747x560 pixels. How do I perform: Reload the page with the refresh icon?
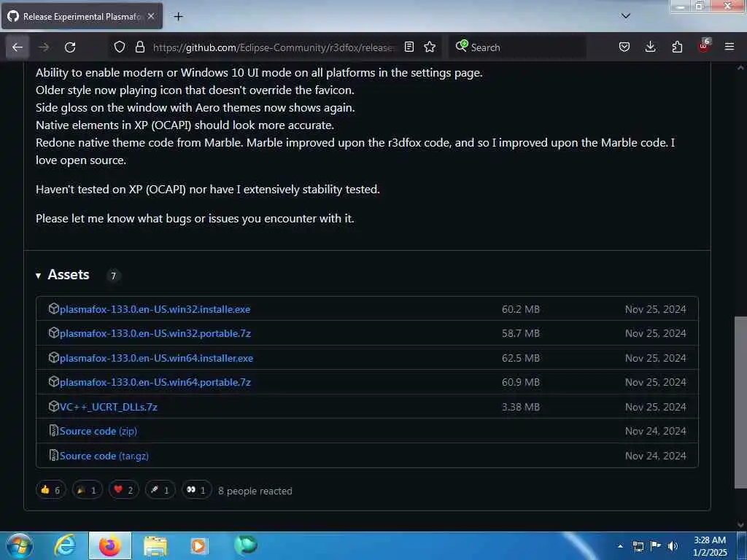pyautogui.click(x=70, y=47)
